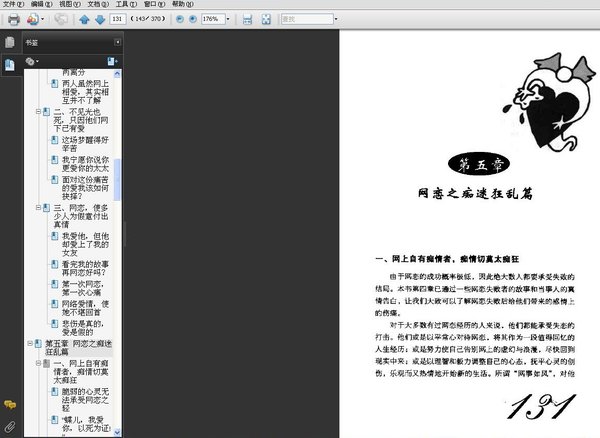The height and width of the screenshot is (438, 600).
Task: Open the zoom level dropdown arrow
Action: pyautogui.click(x=228, y=19)
